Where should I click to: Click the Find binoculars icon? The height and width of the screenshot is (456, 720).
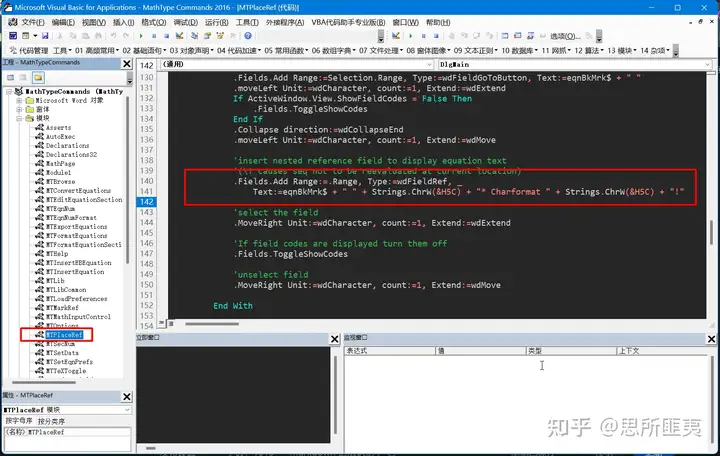coord(98,36)
